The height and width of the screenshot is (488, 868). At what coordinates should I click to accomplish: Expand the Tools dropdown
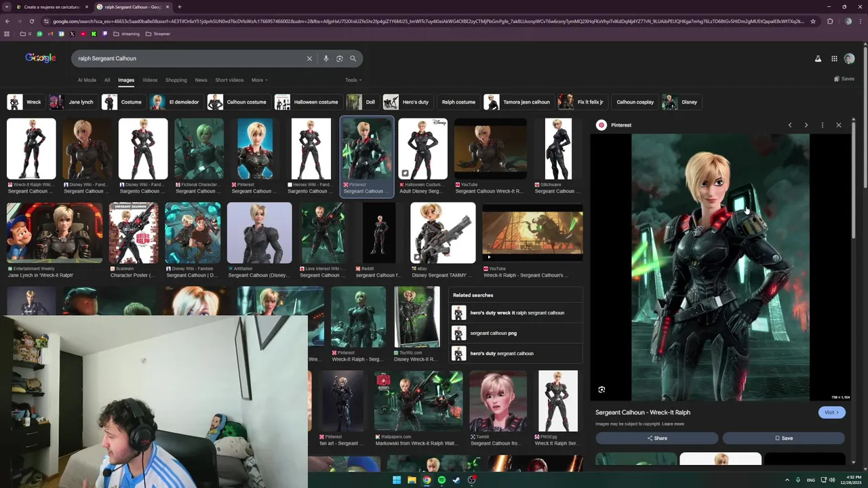coord(353,80)
